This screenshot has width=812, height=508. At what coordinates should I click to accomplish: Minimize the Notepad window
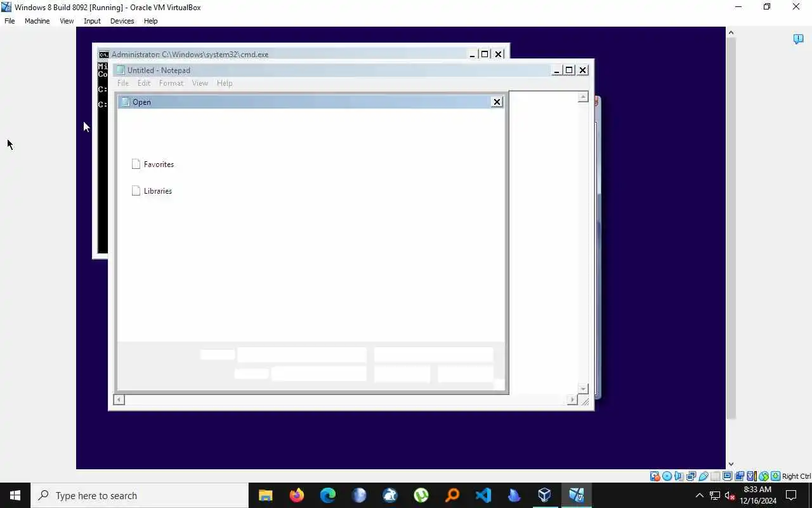click(x=556, y=70)
